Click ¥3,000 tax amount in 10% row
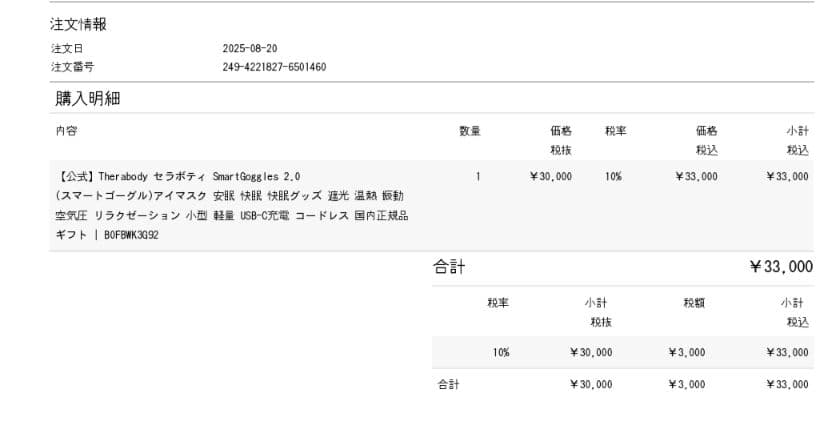 [687, 352]
